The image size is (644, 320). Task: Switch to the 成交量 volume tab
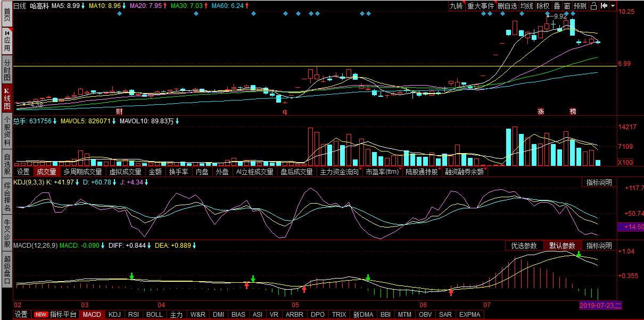[46, 172]
